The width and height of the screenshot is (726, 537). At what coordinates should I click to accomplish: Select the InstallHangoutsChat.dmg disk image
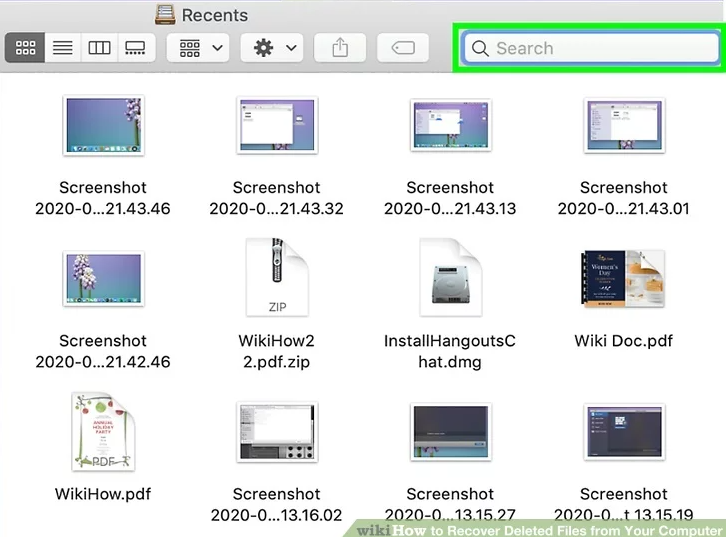[450, 277]
